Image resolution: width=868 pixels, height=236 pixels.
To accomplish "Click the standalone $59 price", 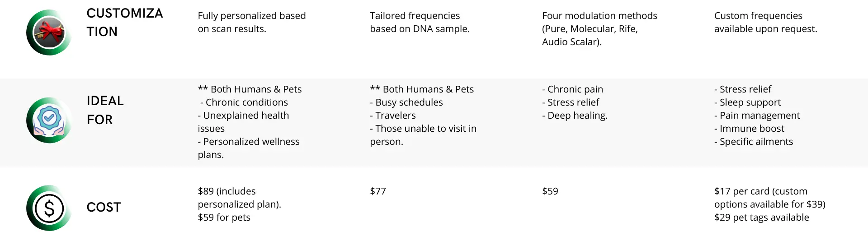I will [550, 191].
